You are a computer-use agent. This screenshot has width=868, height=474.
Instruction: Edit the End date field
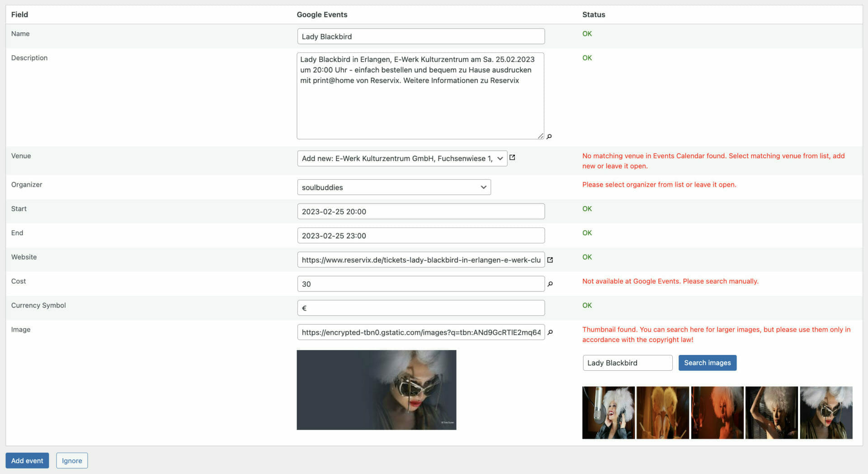420,235
